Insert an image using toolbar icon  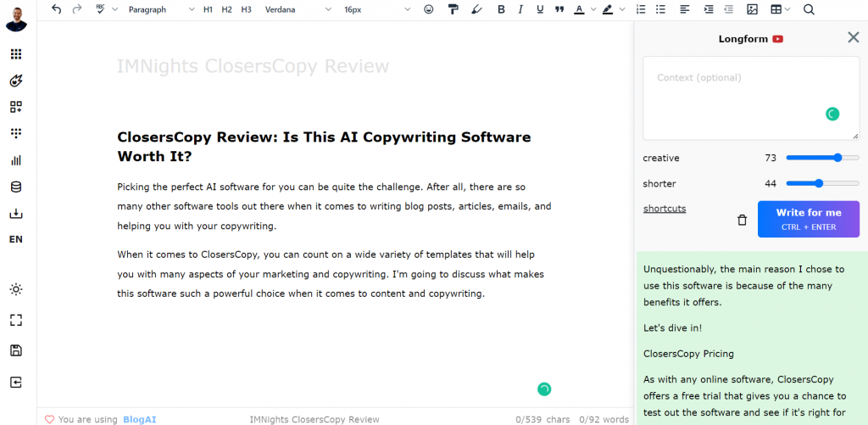click(x=752, y=9)
